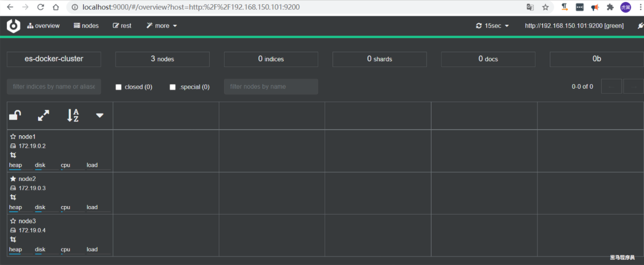Bookmark this page with the browser star
The height and width of the screenshot is (265, 644).
tap(545, 7)
